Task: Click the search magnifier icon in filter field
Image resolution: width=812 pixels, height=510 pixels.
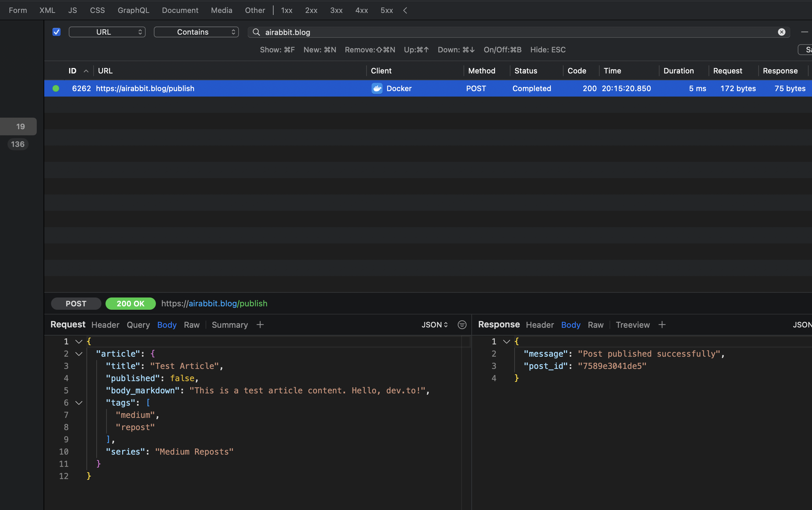Action: click(256, 32)
